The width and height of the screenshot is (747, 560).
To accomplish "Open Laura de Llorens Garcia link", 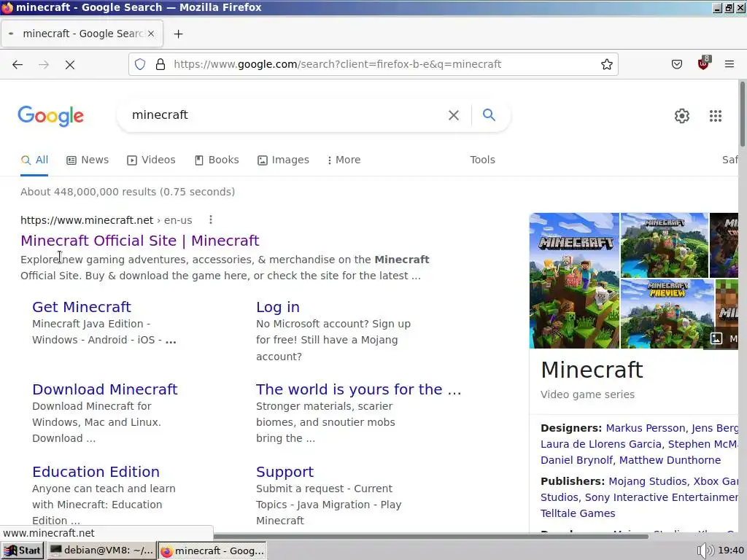I will click(x=601, y=444).
